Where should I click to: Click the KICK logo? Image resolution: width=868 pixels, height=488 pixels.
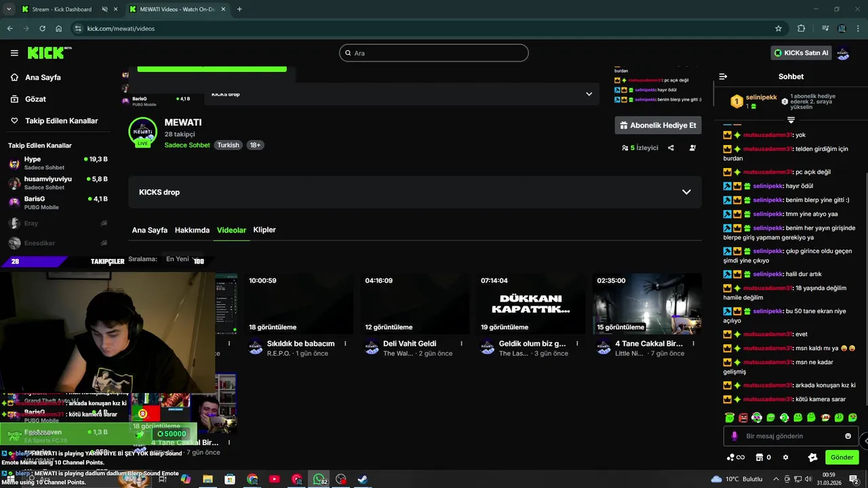point(50,53)
